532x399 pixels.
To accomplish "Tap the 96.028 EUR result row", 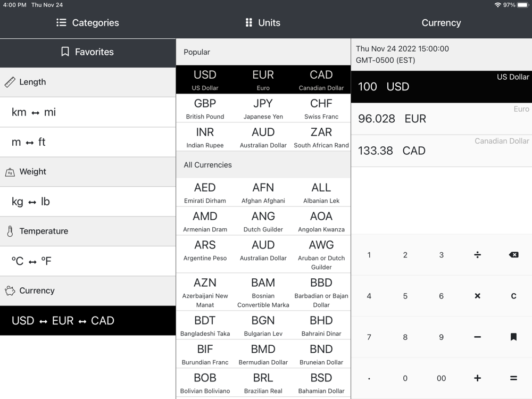I will 441,119.
